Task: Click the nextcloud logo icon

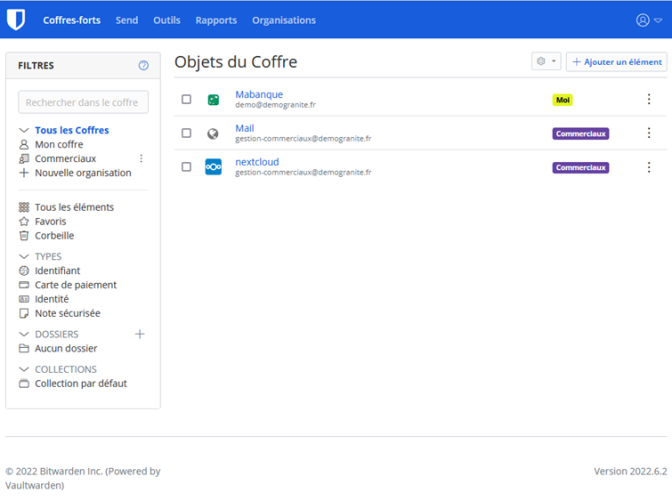Action: click(x=213, y=167)
